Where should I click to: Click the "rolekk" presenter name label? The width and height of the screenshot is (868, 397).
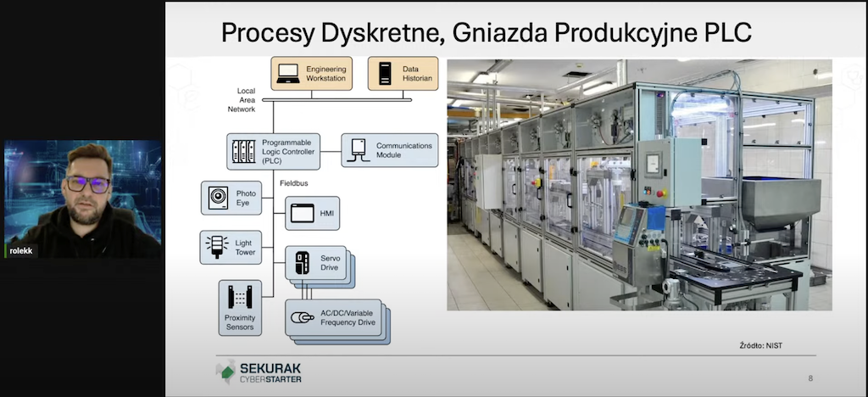pos(22,250)
